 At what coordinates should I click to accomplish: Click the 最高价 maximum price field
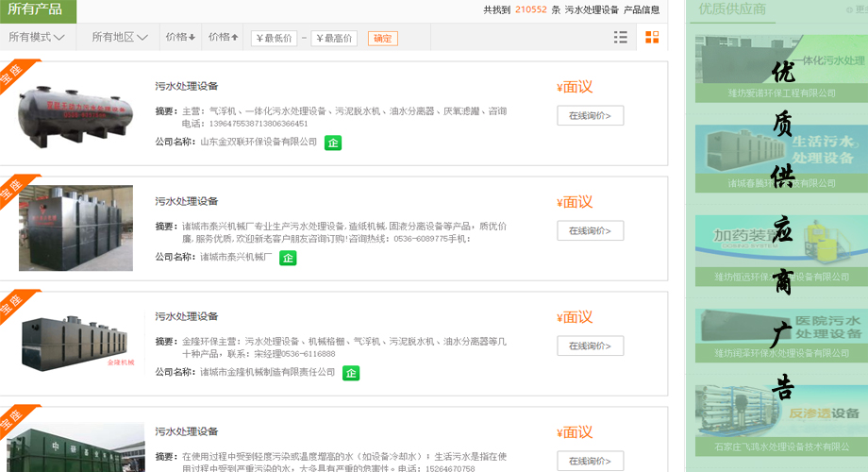point(334,39)
